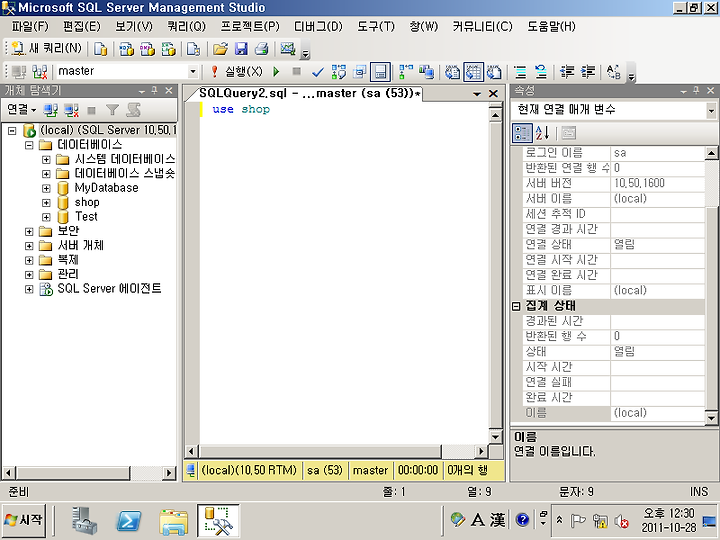Expand the Test database node
This screenshot has height=540, width=720.
(x=46, y=217)
